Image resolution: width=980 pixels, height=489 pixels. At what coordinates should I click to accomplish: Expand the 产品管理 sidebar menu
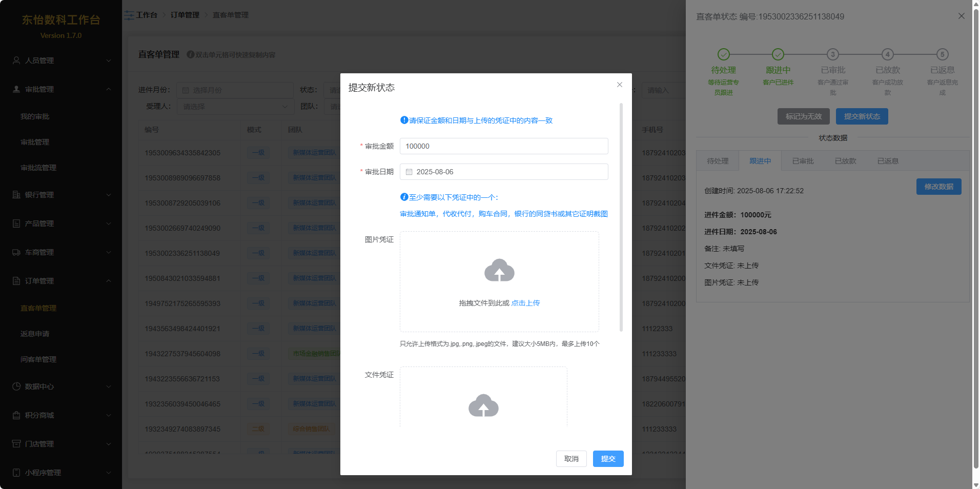(x=62, y=223)
